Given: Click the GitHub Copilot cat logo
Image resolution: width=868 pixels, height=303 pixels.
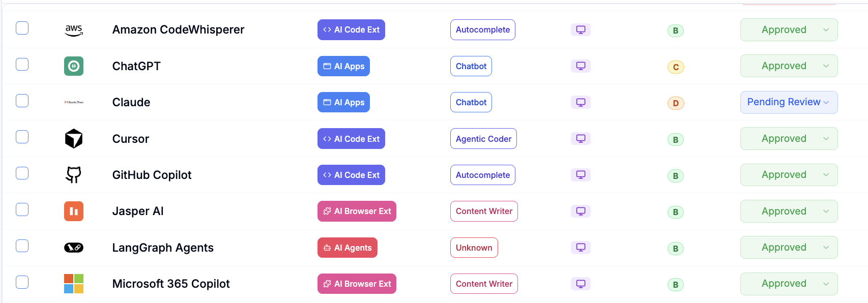Looking at the screenshot, I should pos(74,175).
